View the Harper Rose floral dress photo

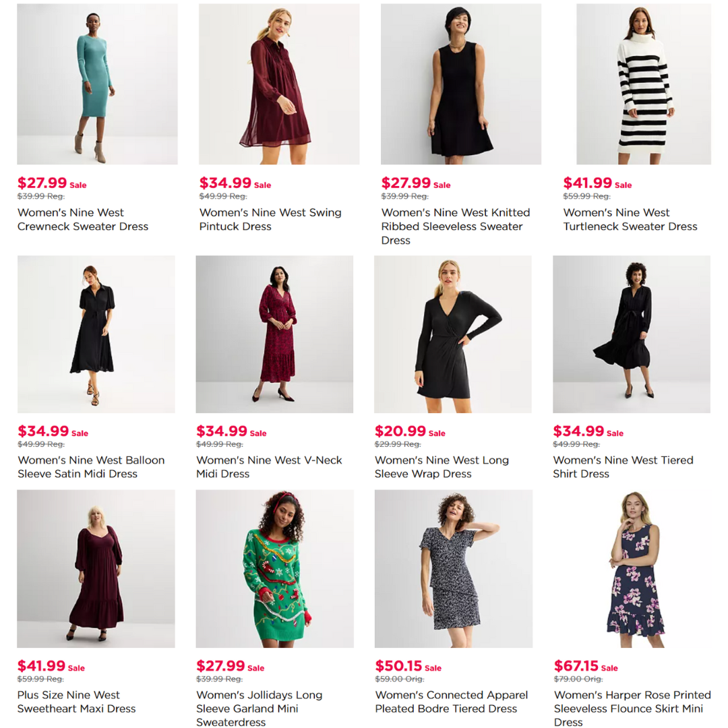pyautogui.click(x=632, y=569)
